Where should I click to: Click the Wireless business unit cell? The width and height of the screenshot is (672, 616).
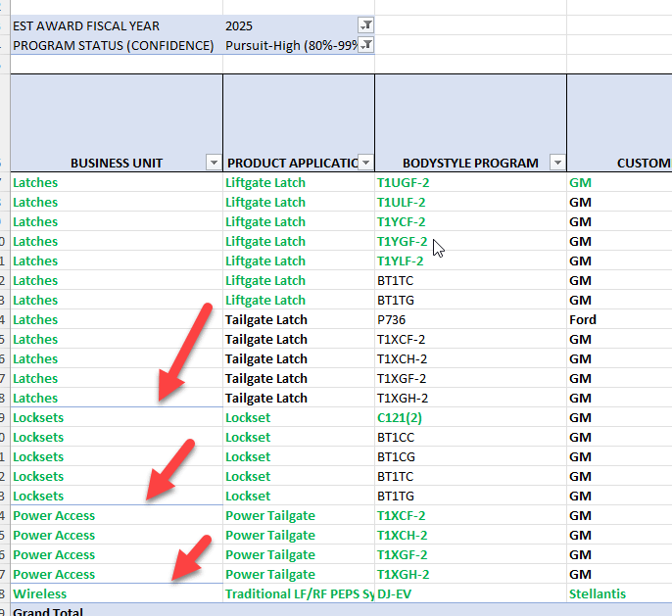(x=40, y=593)
